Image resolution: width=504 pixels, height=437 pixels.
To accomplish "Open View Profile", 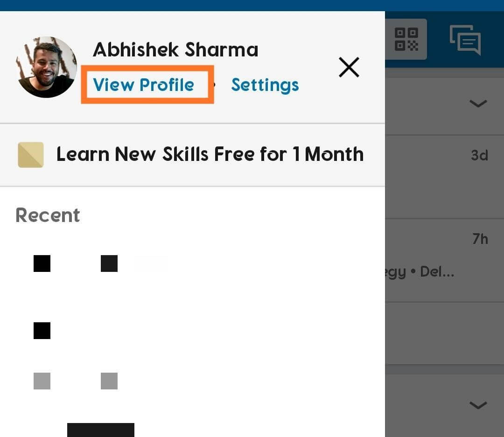I will [144, 85].
